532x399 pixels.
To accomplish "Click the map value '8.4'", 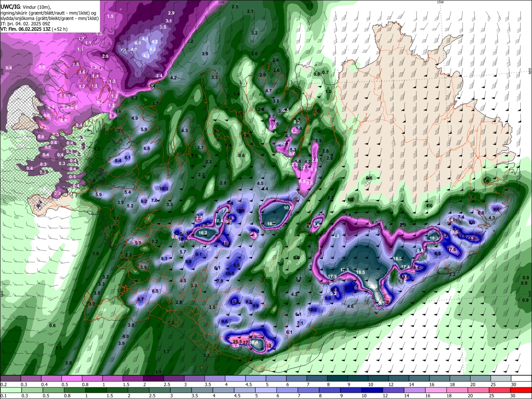I will [x=118, y=160].
